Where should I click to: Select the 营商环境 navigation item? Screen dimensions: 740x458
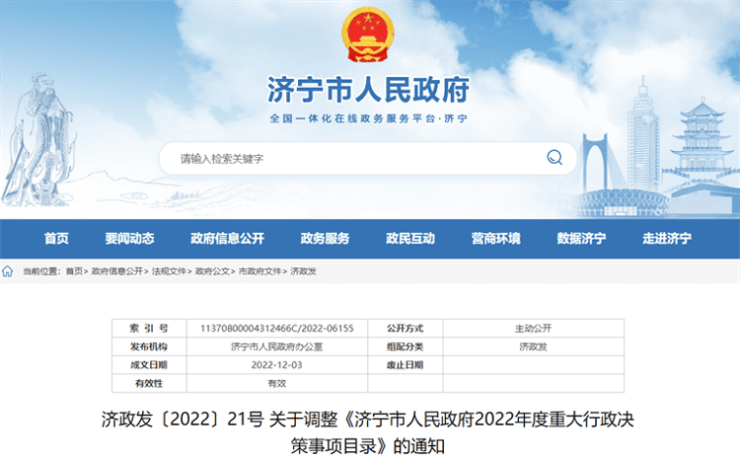496,239
